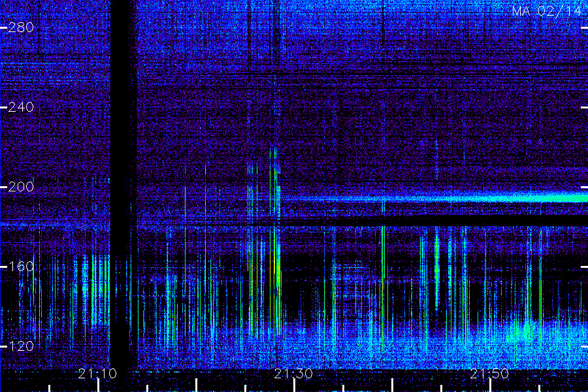The height and width of the screenshot is (392, 588).
Task: Click the 120 frequency axis label
Action: 21,346
